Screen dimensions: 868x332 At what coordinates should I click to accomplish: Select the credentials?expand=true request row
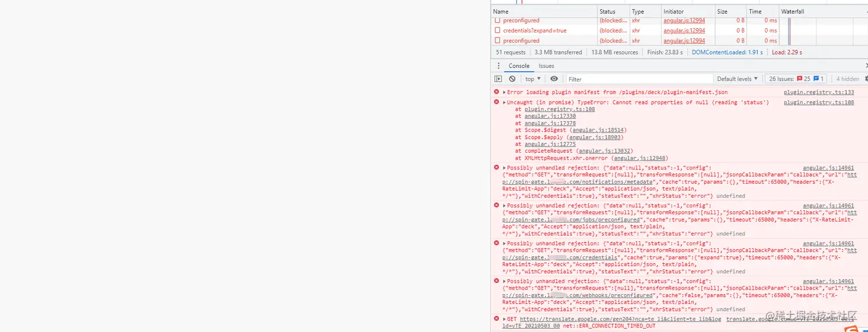click(x=679, y=30)
